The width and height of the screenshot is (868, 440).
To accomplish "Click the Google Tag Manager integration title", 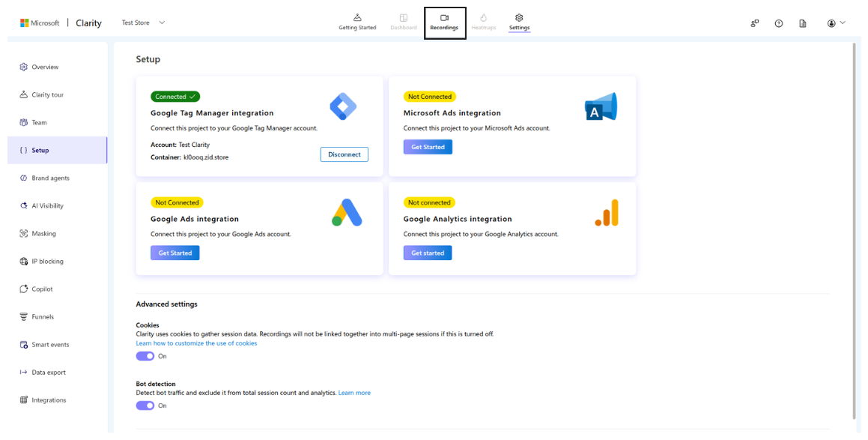I will 212,113.
